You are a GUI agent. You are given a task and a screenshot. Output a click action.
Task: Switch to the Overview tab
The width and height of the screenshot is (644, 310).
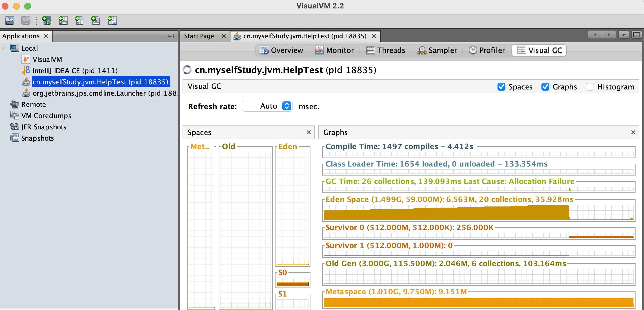pos(281,50)
